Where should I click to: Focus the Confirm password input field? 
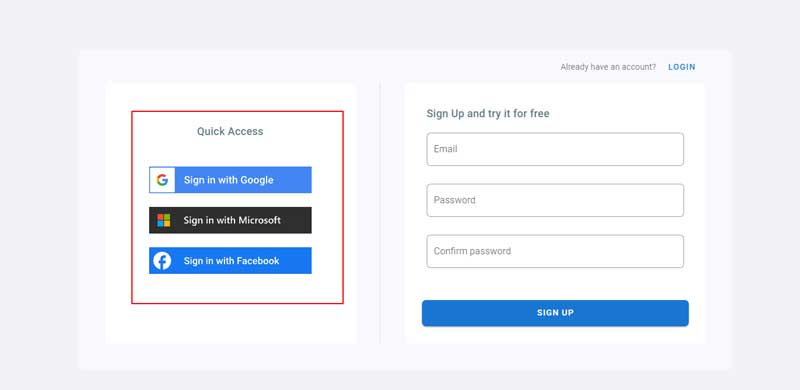tap(555, 251)
